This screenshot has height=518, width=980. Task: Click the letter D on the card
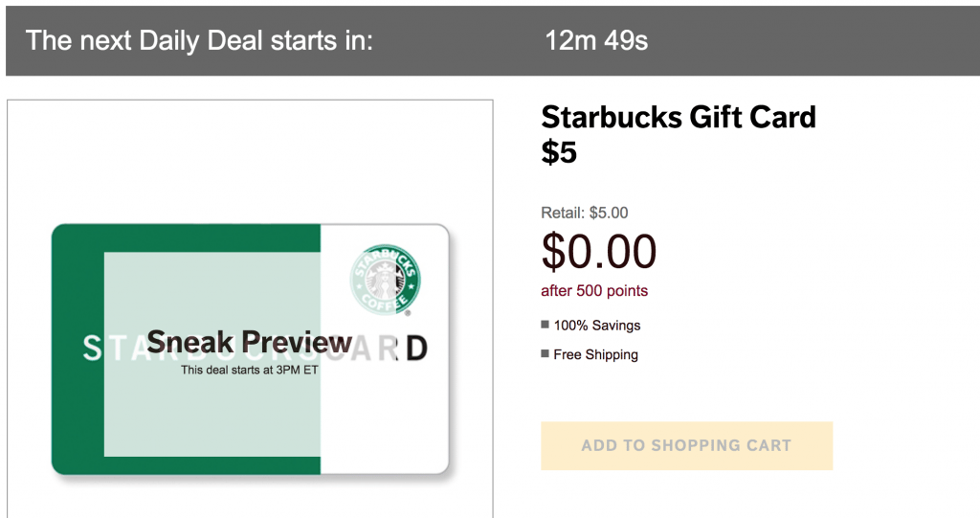(417, 349)
